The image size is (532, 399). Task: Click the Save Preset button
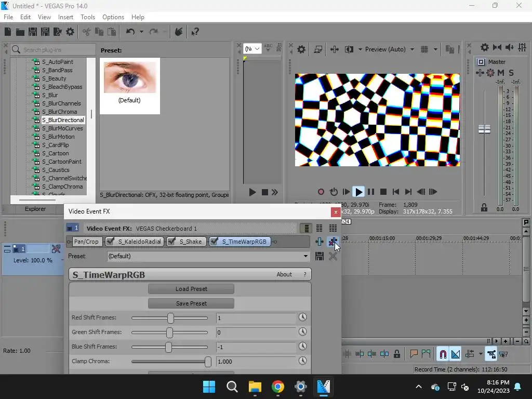[x=191, y=303]
